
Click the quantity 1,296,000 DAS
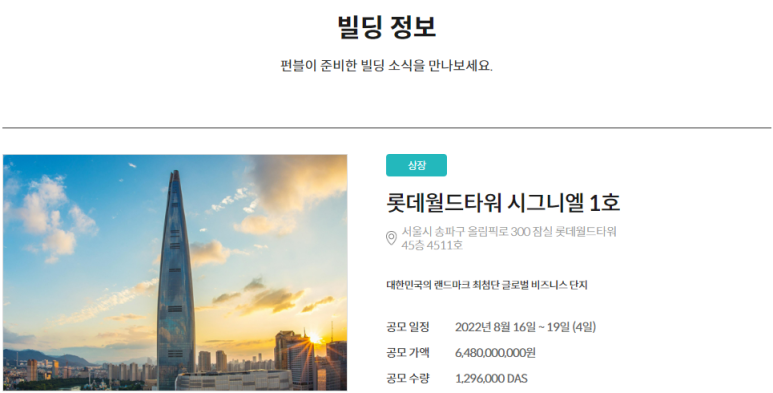click(x=492, y=379)
